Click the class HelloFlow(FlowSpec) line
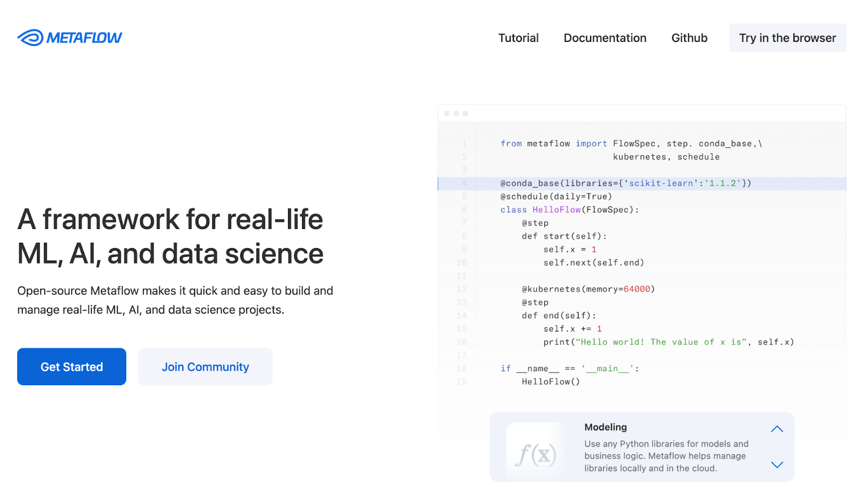The image size is (860, 504). coord(569,210)
